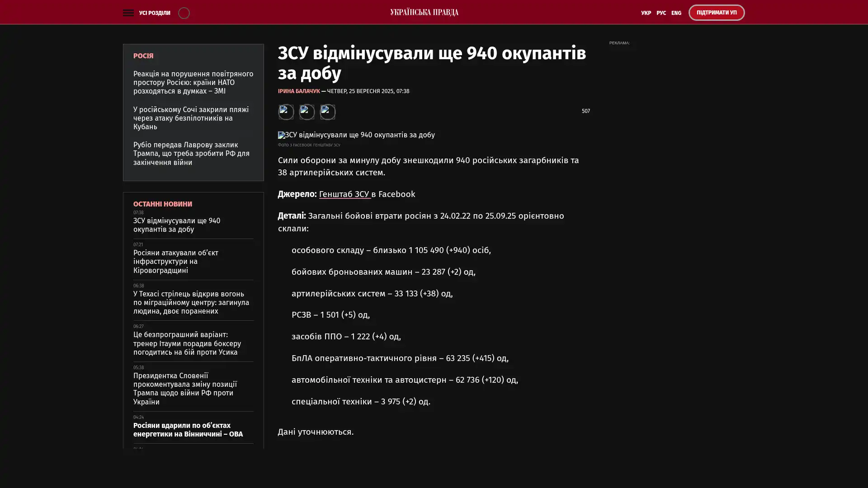Open the Генштаб ЗСУ source link
This screenshot has width=868, height=488.
click(344, 194)
